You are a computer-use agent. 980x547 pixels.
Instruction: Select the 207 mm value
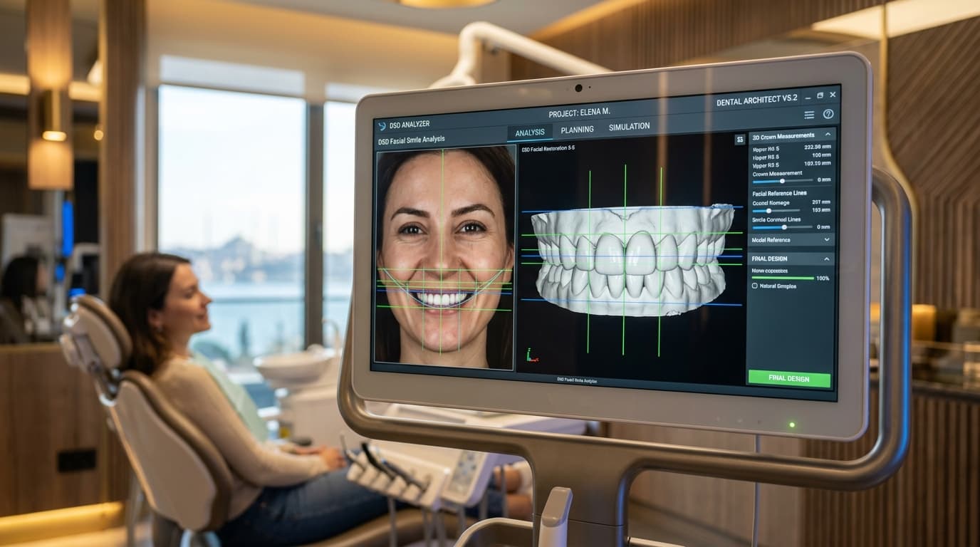(821, 202)
